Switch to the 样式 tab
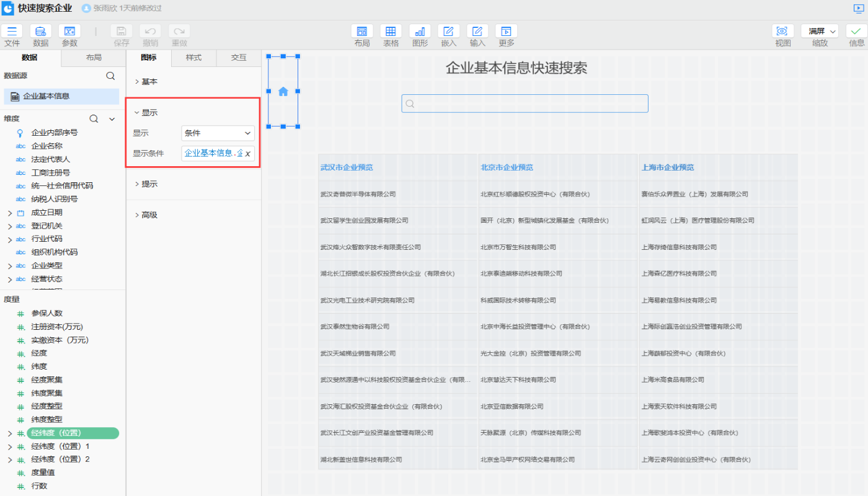 [x=193, y=58]
